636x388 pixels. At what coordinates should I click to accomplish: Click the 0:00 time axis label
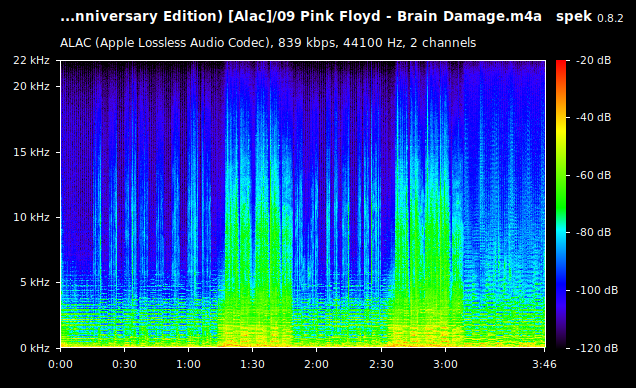pyautogui.click(x=60, y=364)
